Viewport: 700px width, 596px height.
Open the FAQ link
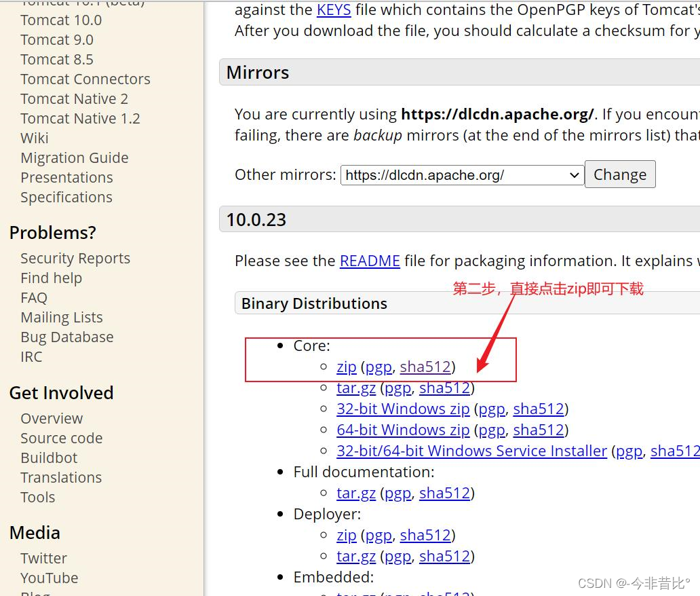click(34, 297)
